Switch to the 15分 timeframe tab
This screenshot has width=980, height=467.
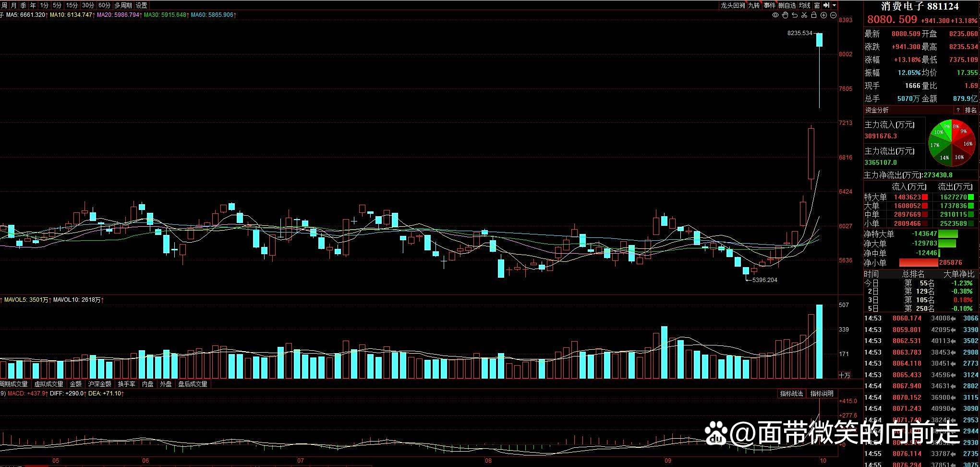point(72,5)
